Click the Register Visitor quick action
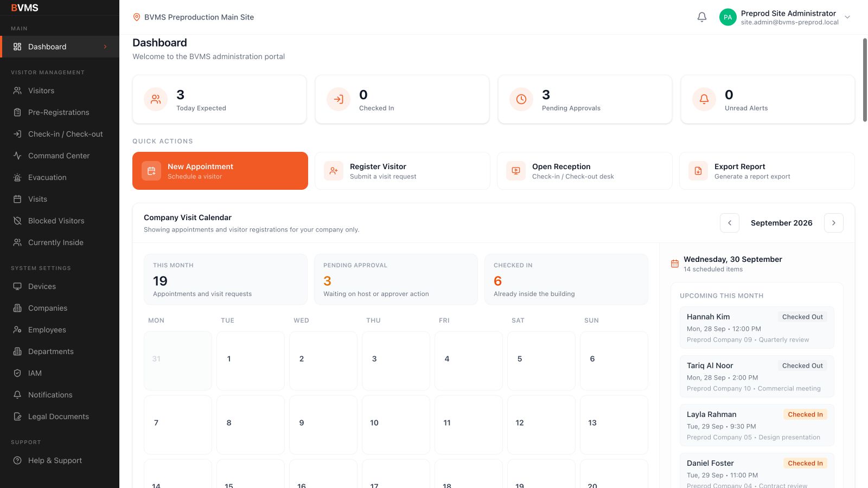Viewport: 868px width, 488px height. (403, 171)
